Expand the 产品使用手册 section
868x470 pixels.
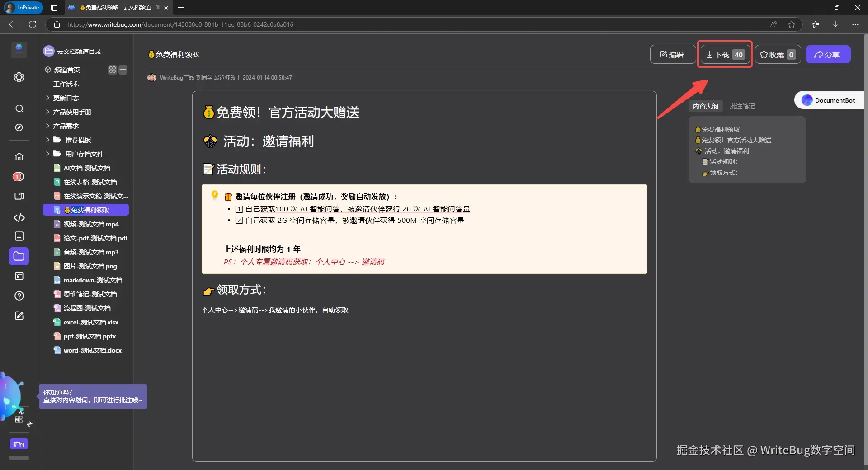click(x=47, y=112)
